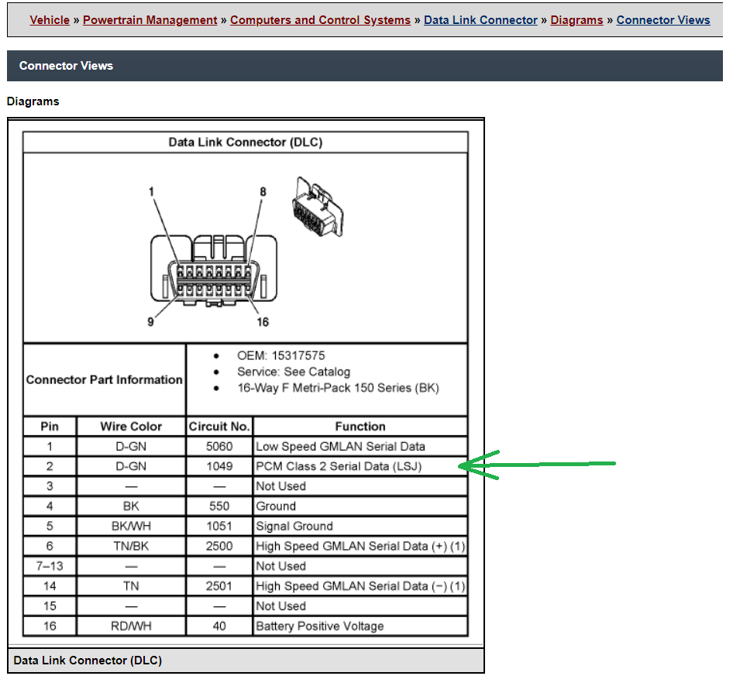Viewport: 733px width, 700px height.
Task: Click the green arrow annotation
Action: [x=537, y=465]
